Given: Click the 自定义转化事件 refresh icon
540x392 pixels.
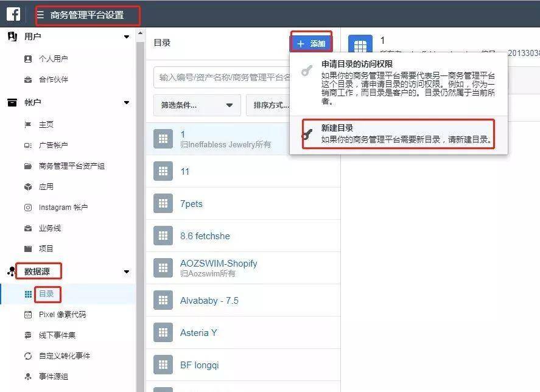Looking at the screenshot, I should [28, 356].
